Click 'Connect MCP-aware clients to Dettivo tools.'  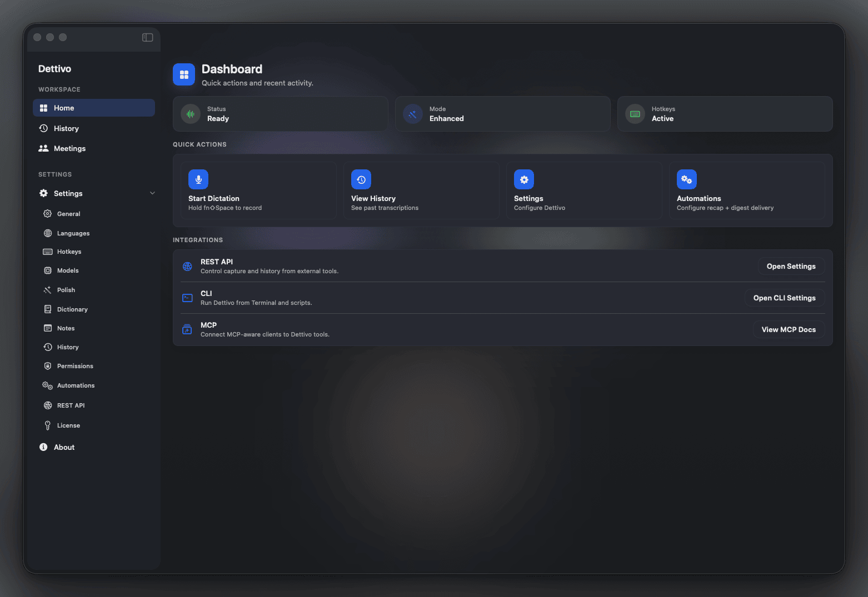coord(265,334)
